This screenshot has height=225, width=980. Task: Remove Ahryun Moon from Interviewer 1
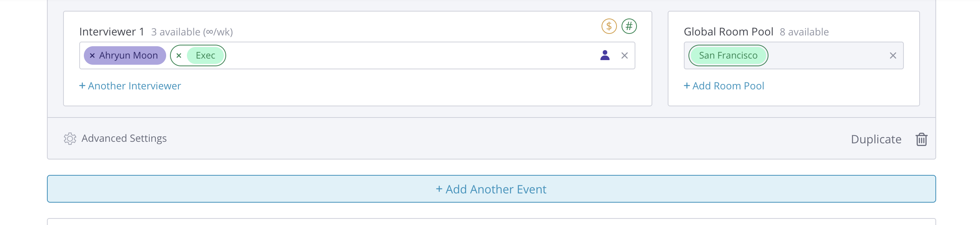coord(92,55)
